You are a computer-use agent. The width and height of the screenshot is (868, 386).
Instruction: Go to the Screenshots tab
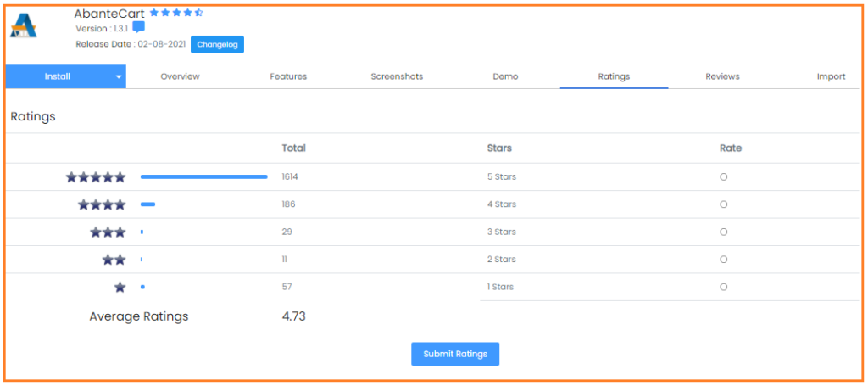397,76
